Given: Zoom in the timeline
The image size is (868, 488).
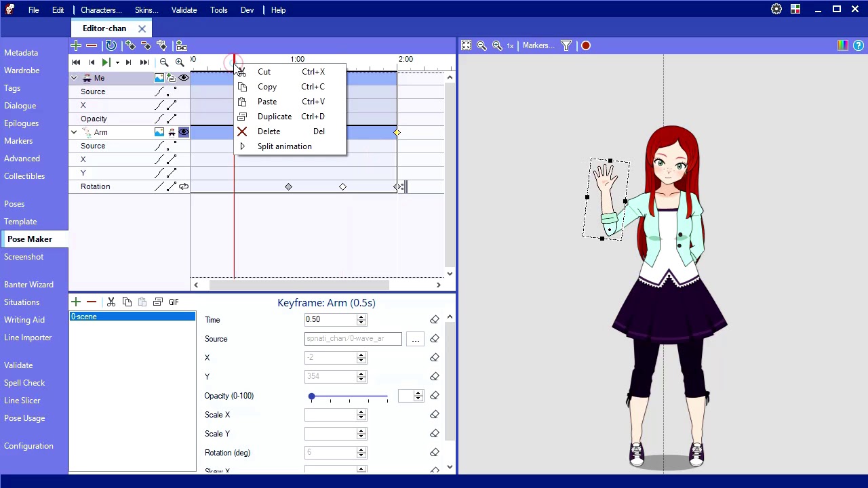Looking at the screenshot, I should point(180,62).
